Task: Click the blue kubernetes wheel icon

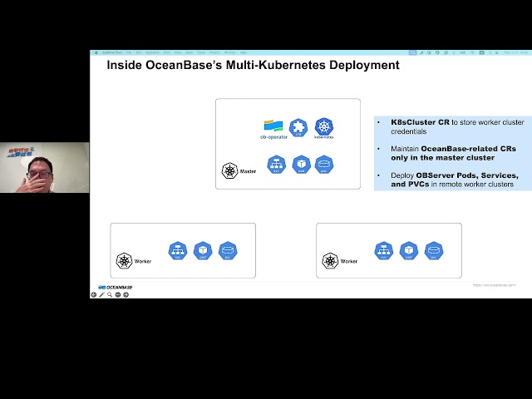Action: click(324, 126)
